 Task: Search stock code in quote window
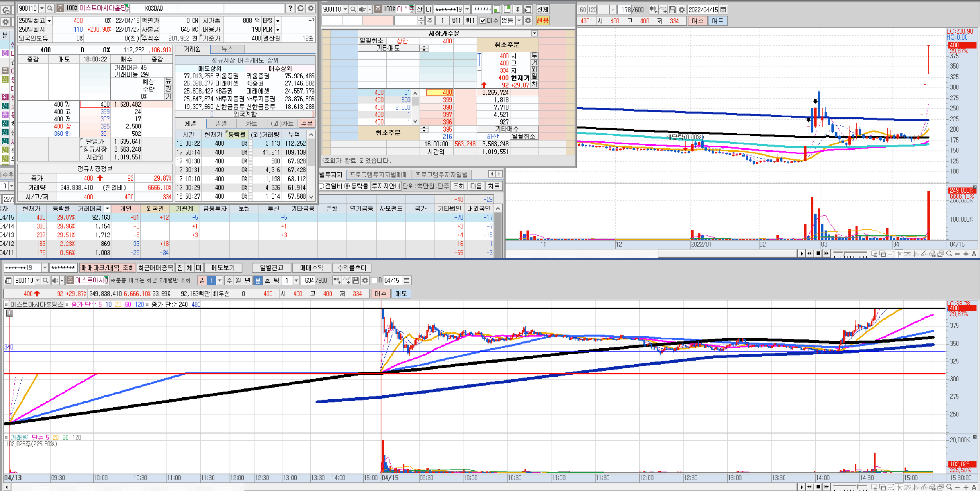50,8
